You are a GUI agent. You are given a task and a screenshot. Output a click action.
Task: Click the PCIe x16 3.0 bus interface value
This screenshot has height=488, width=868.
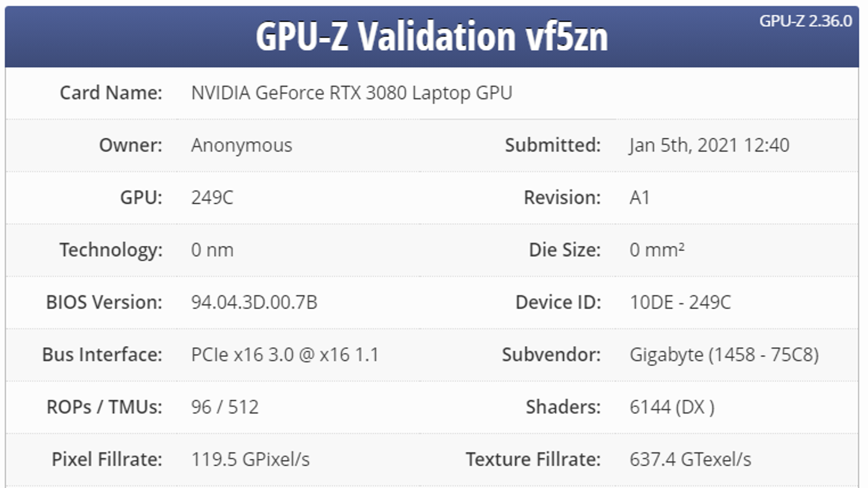click(x=285, y=355)
